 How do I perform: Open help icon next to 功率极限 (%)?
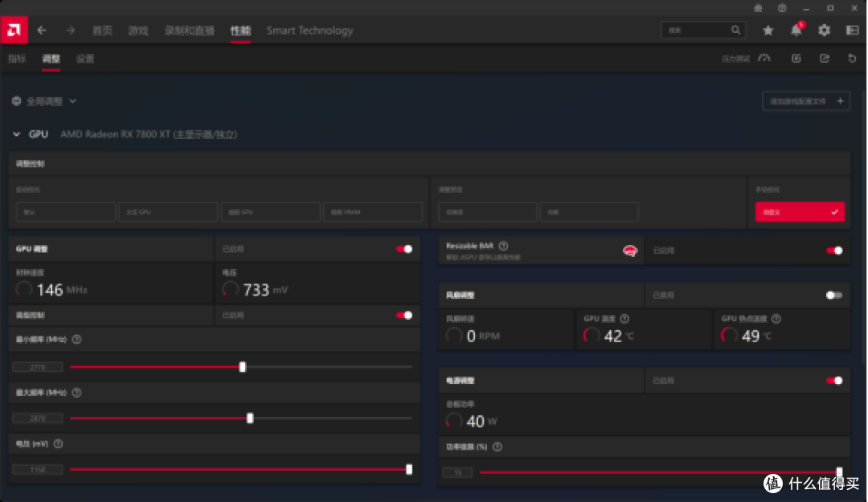497,447
